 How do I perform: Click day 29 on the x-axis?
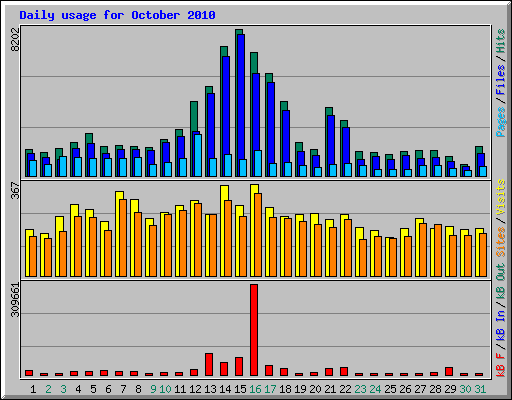[450, 389]
